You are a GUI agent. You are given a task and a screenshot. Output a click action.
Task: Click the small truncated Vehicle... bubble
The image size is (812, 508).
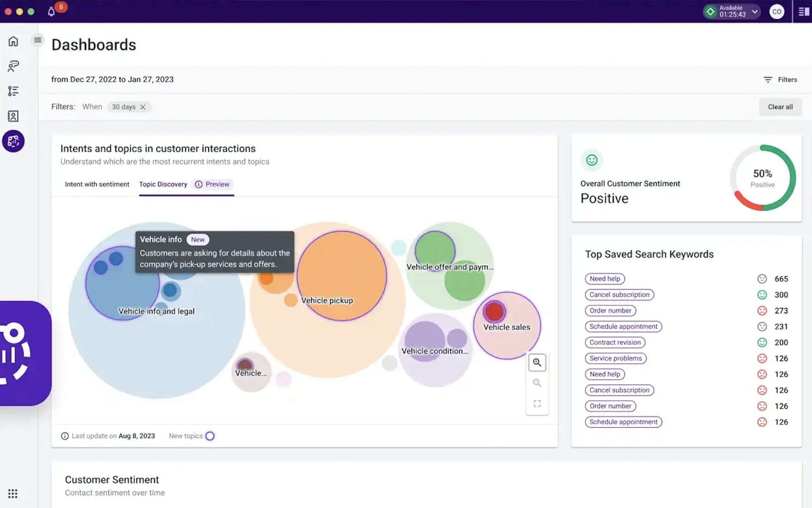click(251, 372)
